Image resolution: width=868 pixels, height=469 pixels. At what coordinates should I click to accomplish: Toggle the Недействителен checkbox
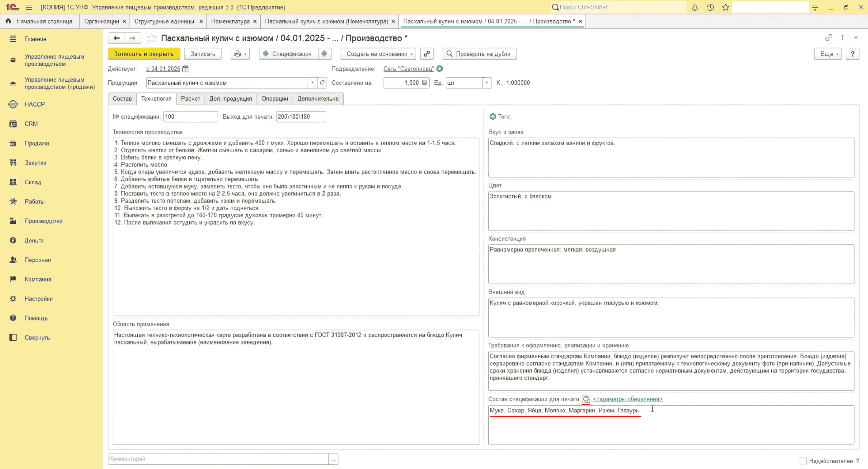tap(803, 461)
